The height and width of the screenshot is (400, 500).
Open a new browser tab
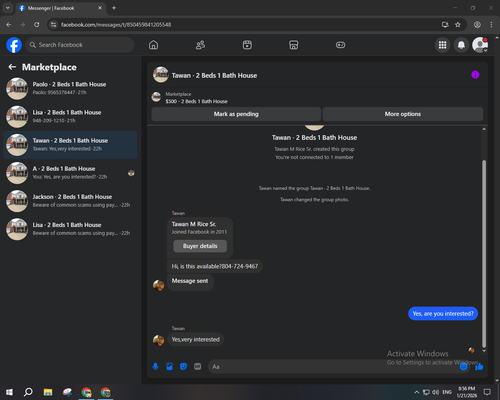pos(114,8)
